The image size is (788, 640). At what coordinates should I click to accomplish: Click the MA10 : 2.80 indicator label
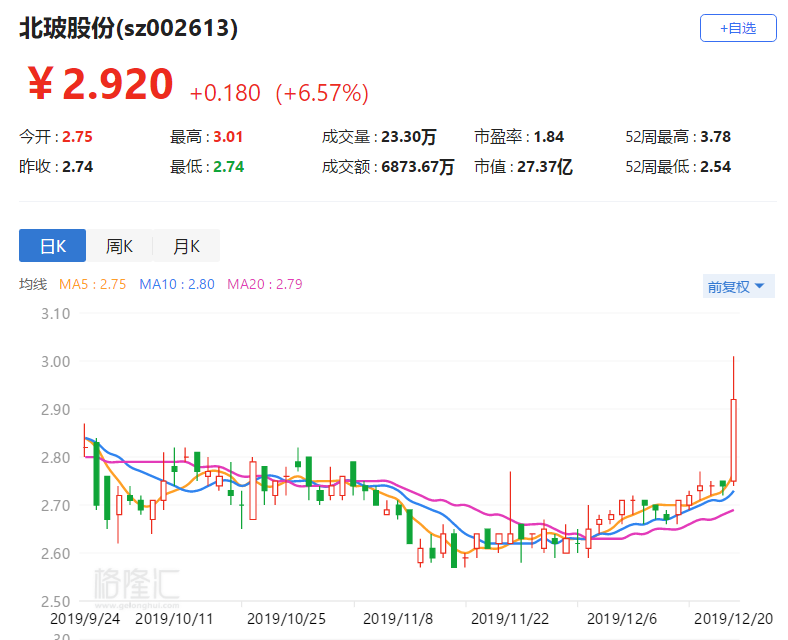[177, 284]
